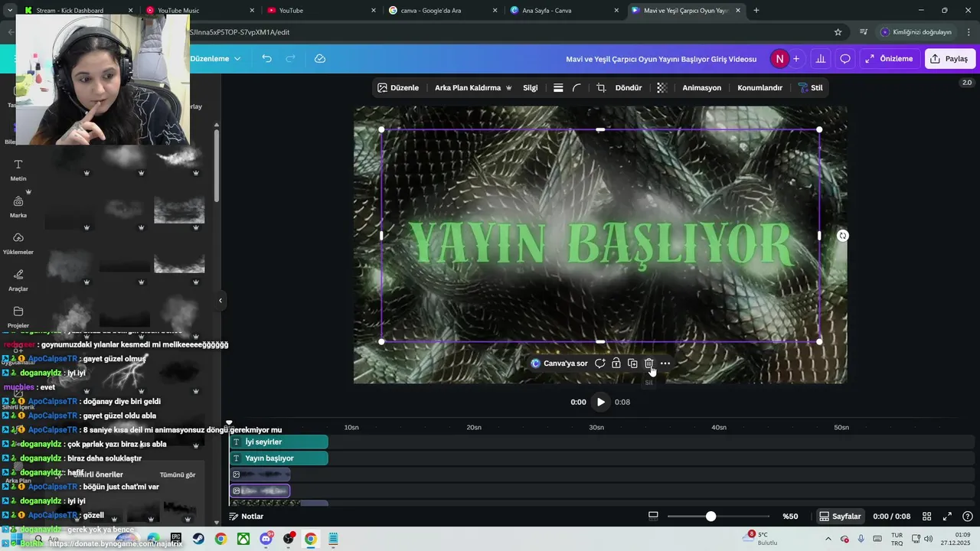Duplicate the selected element with the copy icon
Screen dimensions: 980x551
(x=632, y=364)
